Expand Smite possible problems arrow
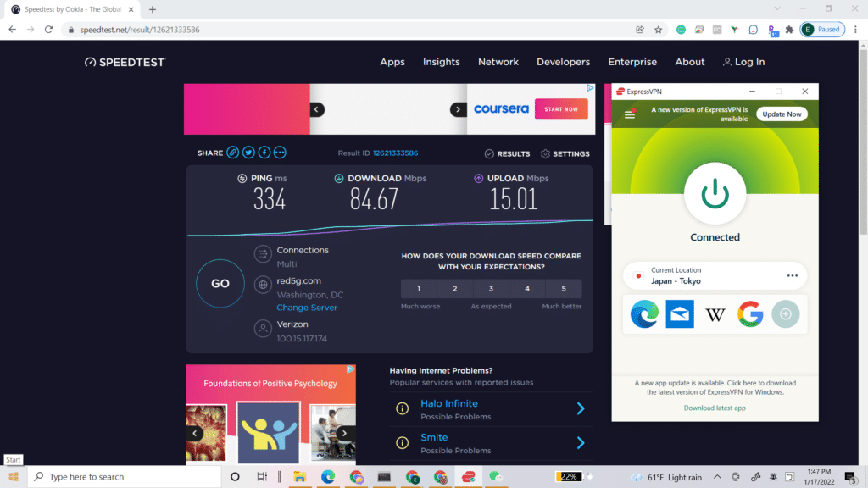This screenshot has height=488, width=868. click(581, 442)
